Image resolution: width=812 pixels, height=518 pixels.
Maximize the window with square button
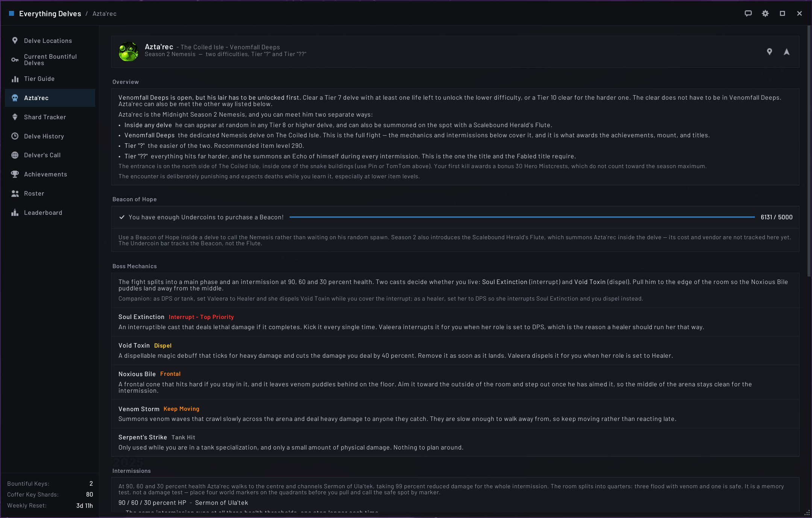coord(782,14)
